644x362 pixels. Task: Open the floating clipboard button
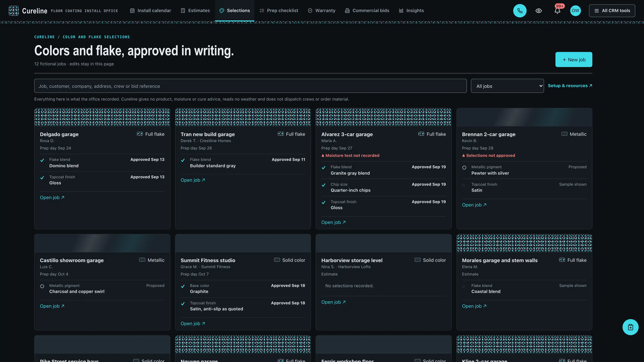click(630, 327)
